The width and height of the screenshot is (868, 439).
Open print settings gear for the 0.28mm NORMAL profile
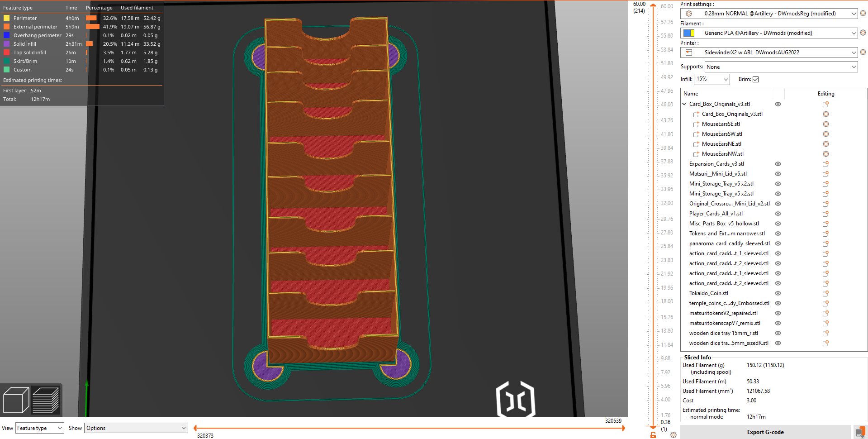(x=863, y=14)
